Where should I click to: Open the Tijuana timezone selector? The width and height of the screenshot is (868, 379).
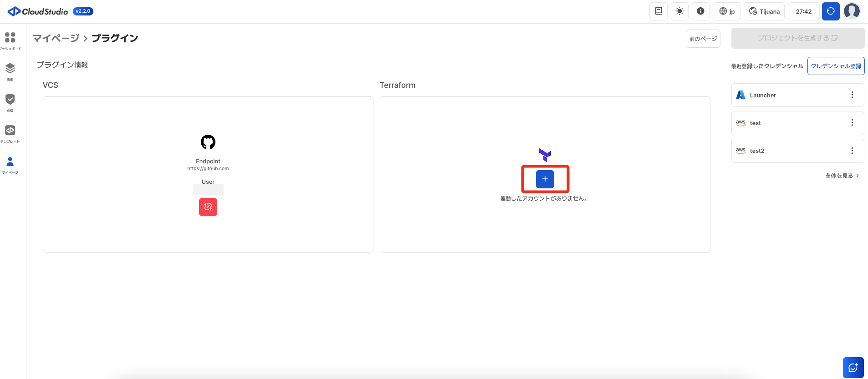click(764, 11)
